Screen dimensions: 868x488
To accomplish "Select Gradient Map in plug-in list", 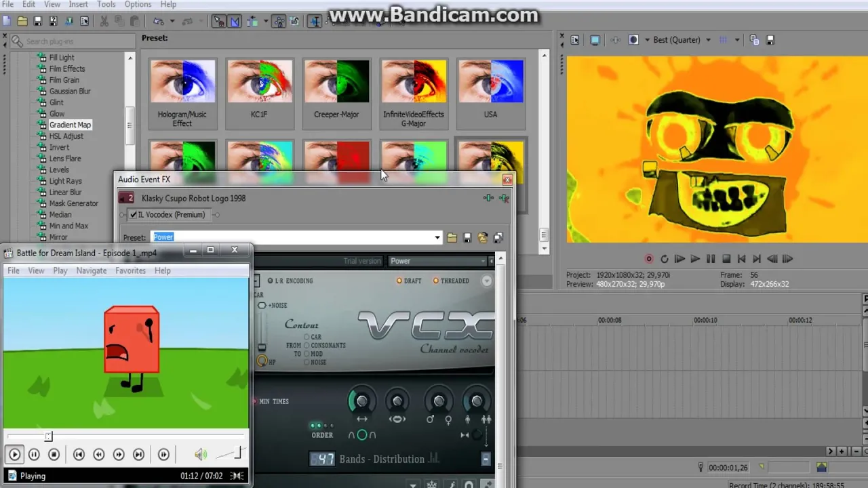I will tap(70, 125).
